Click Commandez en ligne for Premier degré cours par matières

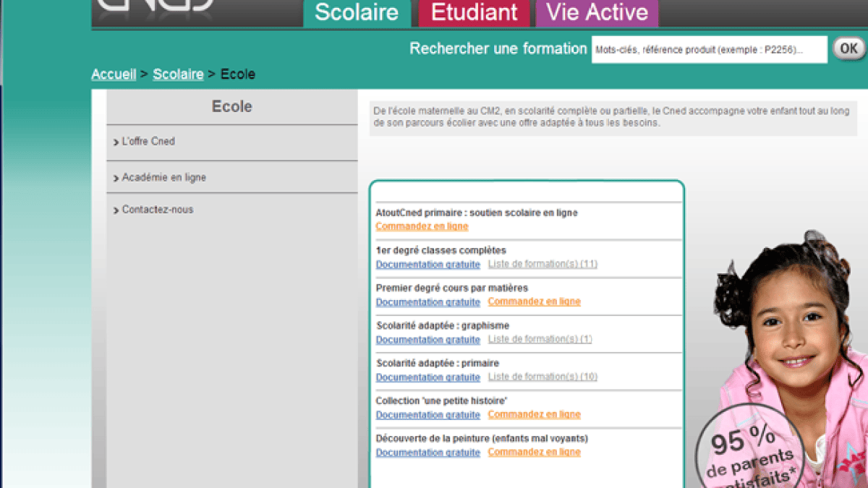pyautogui.click(x=534, y=301)
